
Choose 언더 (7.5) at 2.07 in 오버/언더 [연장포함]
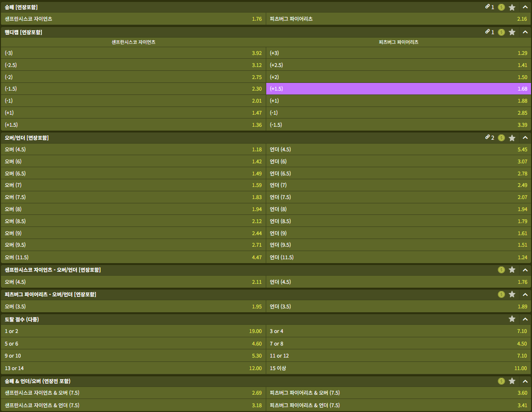(399, 197)
